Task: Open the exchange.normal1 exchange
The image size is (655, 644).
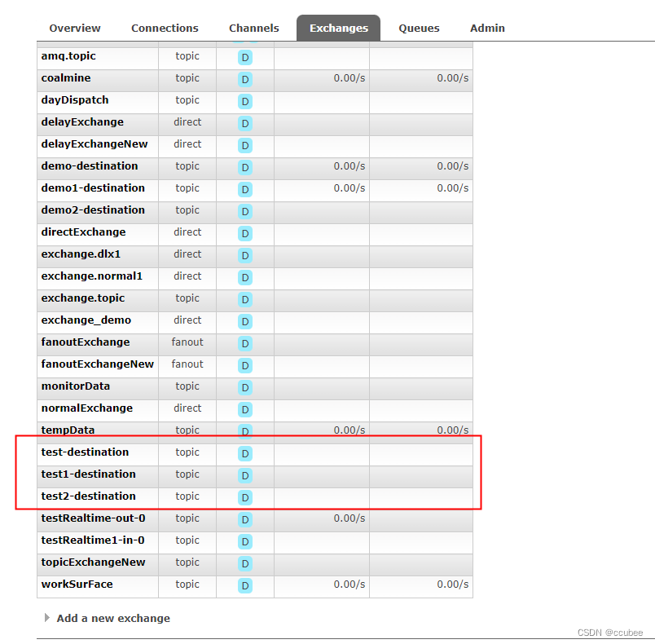Action: (91, 276)
